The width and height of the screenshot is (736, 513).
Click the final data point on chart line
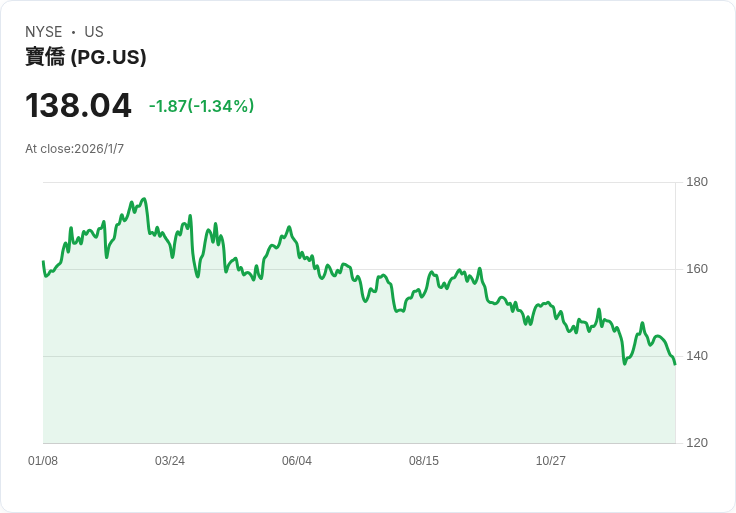[x=675, y=363]
